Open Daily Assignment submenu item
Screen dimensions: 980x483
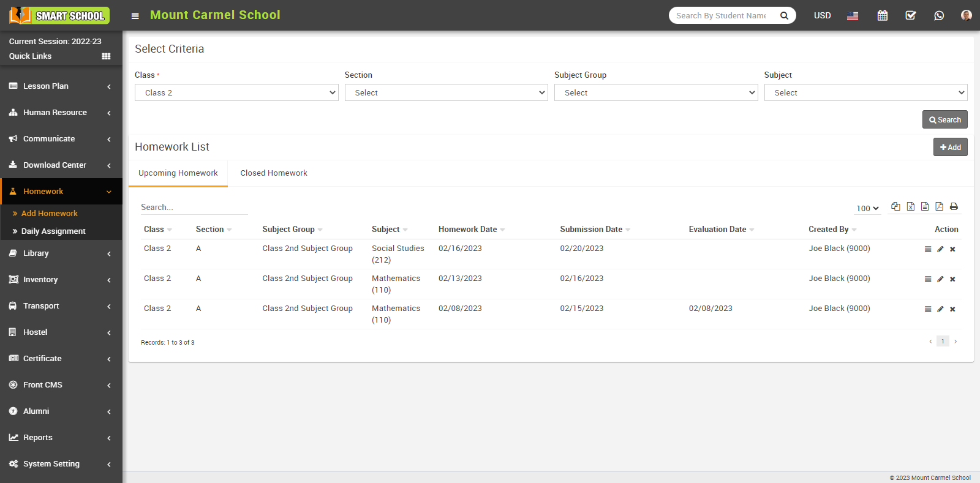(53, 231)
